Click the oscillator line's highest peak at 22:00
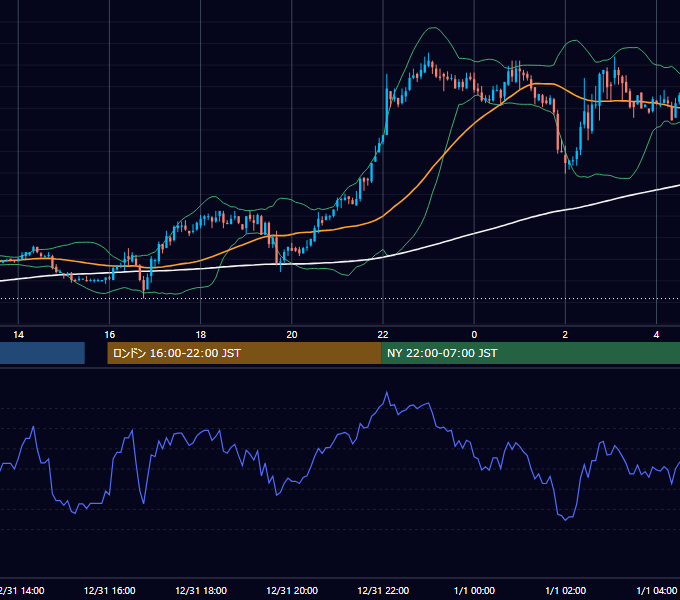680x600 pixels. point(387,393)
